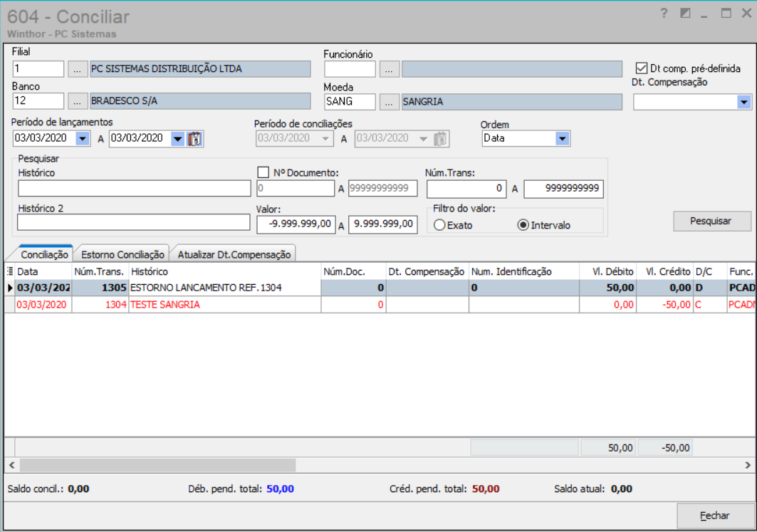Enable the Nº Documento checkbox
Screen dimensions: 757x532
click(x=263, y=172)
